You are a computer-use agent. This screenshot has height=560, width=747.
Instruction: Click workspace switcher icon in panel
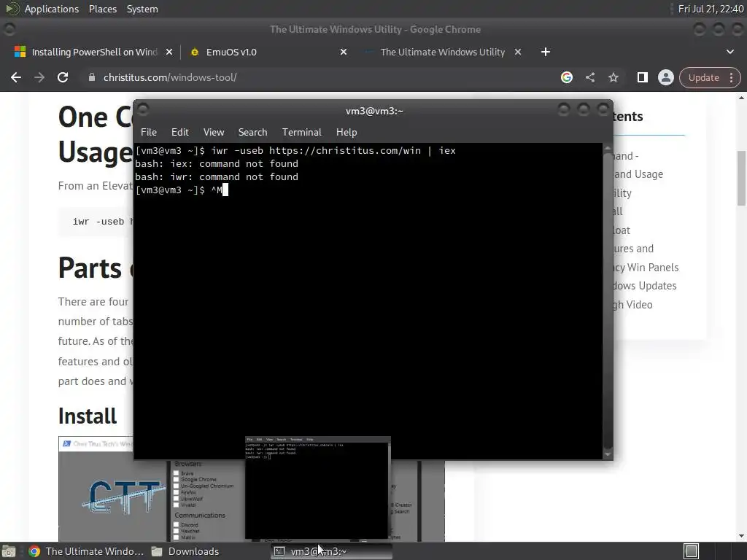(691, 551)
